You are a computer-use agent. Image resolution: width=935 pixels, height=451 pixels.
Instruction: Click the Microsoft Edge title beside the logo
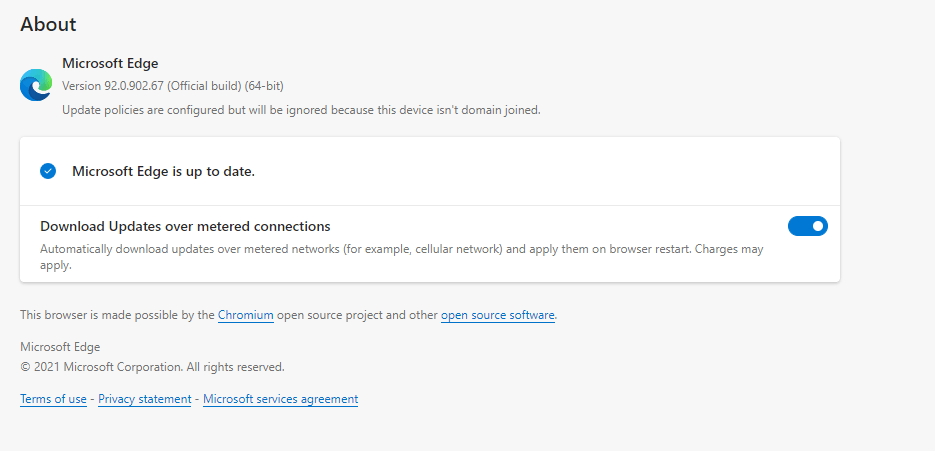coord(110,63)
